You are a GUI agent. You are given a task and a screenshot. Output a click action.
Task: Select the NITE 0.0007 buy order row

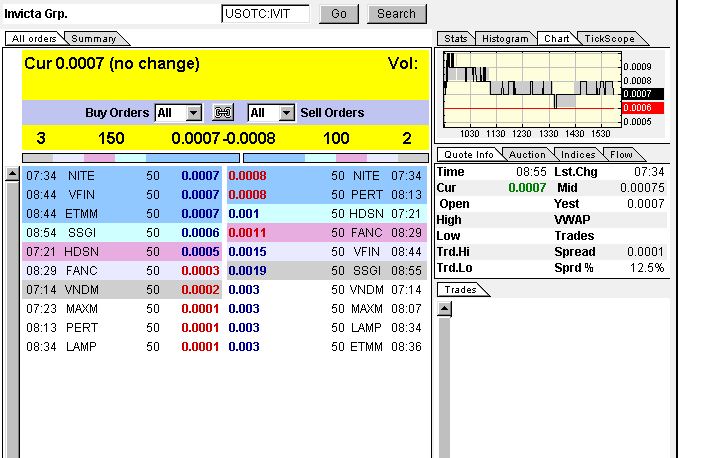coord(122,176)
